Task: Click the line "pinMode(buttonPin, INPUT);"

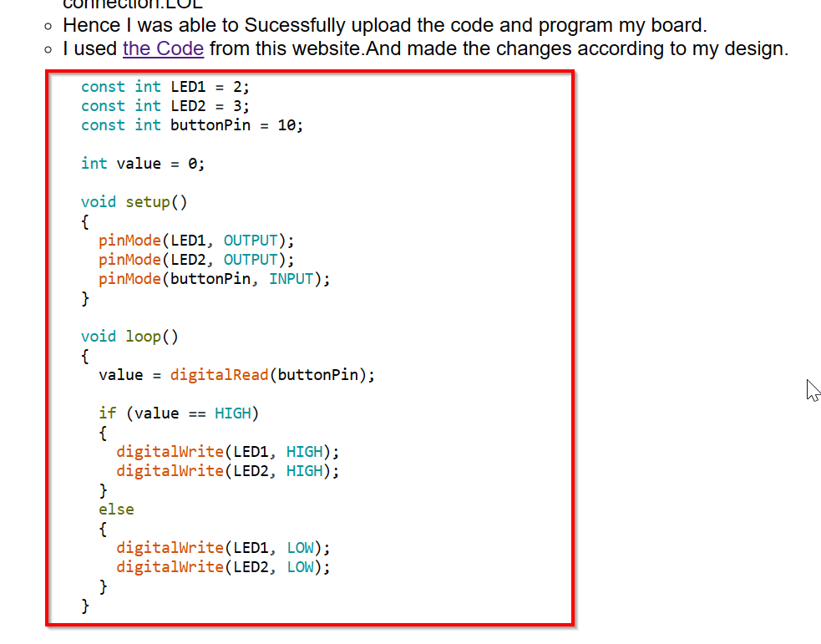Action: (x=215, y=279)
